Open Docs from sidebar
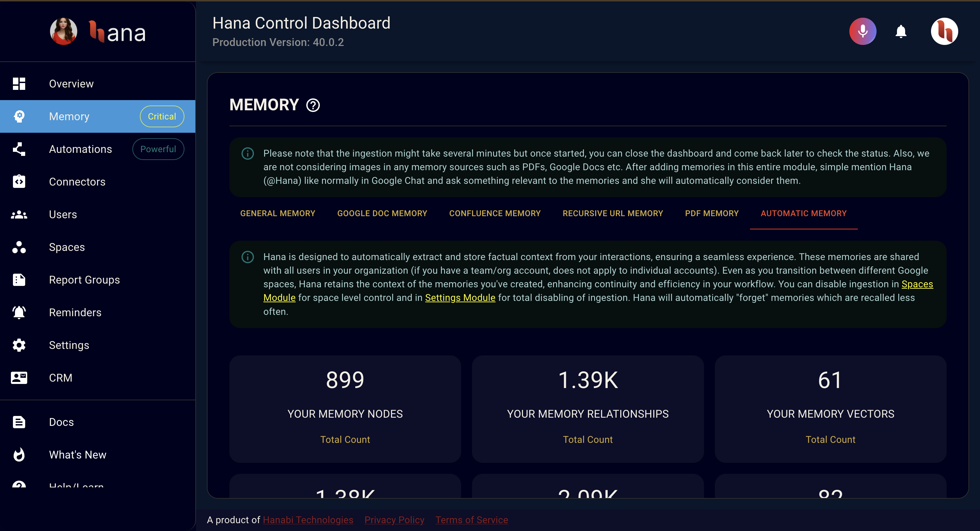Viewport: 980px width, 531px height. 98,422
